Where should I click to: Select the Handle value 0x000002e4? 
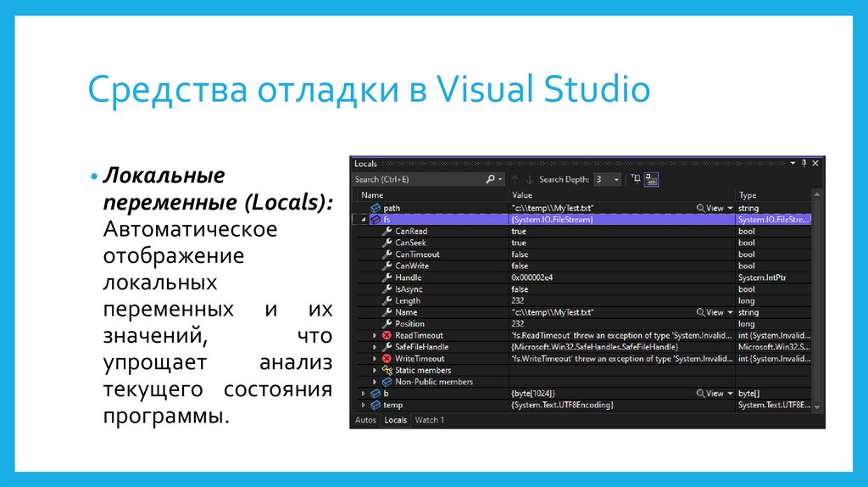[x=532, y=277]
